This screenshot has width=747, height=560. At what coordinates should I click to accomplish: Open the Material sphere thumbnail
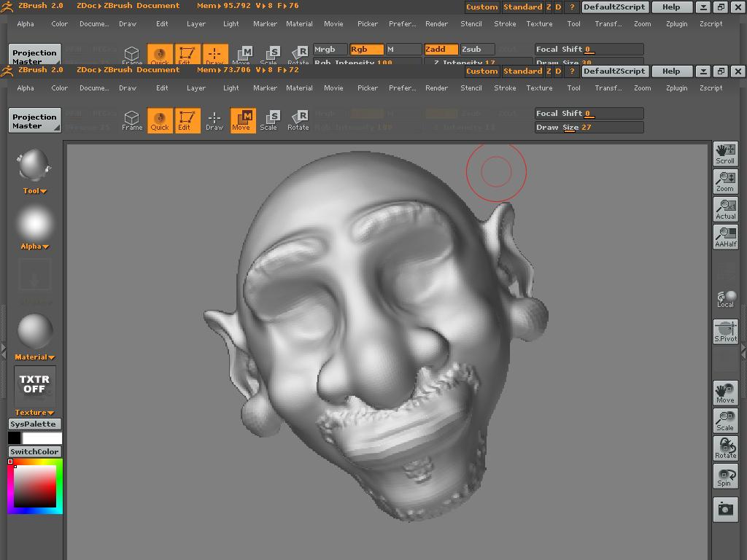tap(34, 332)
